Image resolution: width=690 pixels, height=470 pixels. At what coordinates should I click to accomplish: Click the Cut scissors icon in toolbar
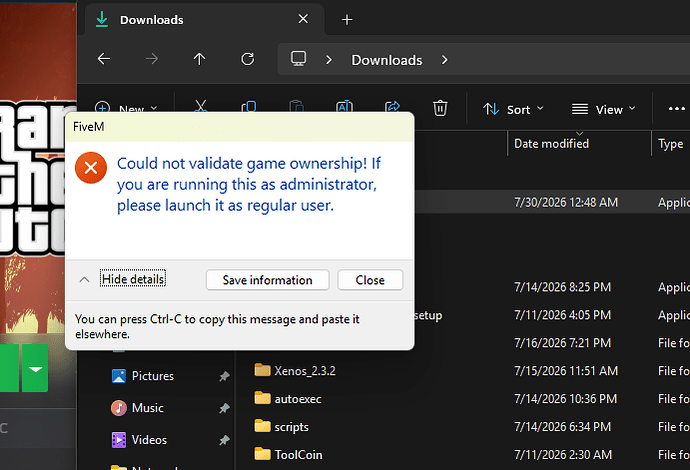201,106
